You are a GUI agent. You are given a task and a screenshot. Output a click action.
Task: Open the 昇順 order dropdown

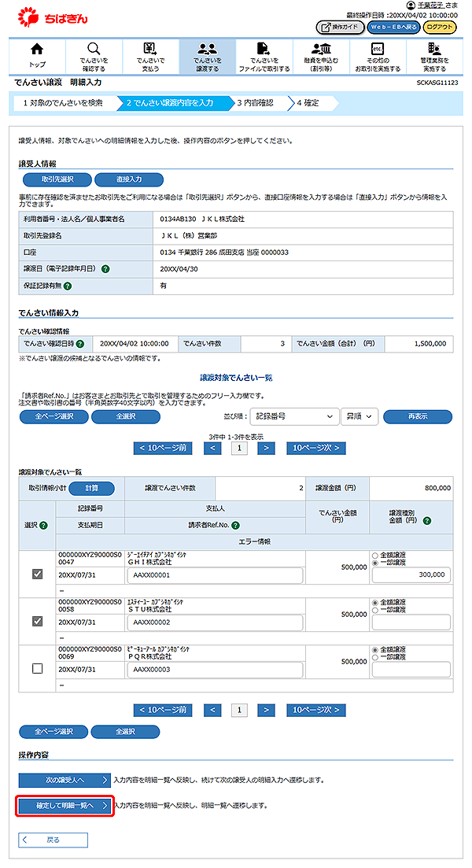[x=360, y=416]
